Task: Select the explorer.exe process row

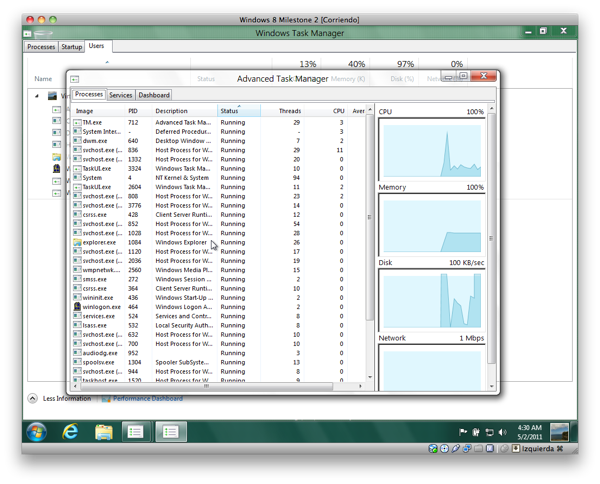Action: [x=219, y=242]
